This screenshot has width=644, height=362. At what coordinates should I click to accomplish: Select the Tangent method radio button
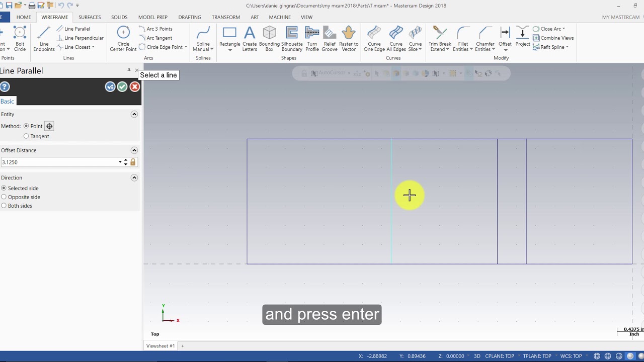[26, 136]
